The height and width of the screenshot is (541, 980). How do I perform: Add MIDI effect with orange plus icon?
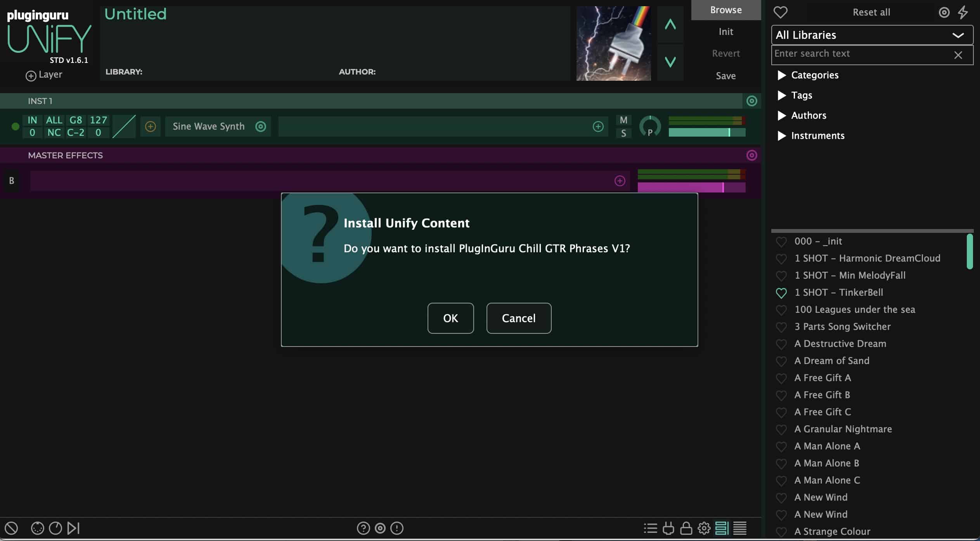(151, 127)
